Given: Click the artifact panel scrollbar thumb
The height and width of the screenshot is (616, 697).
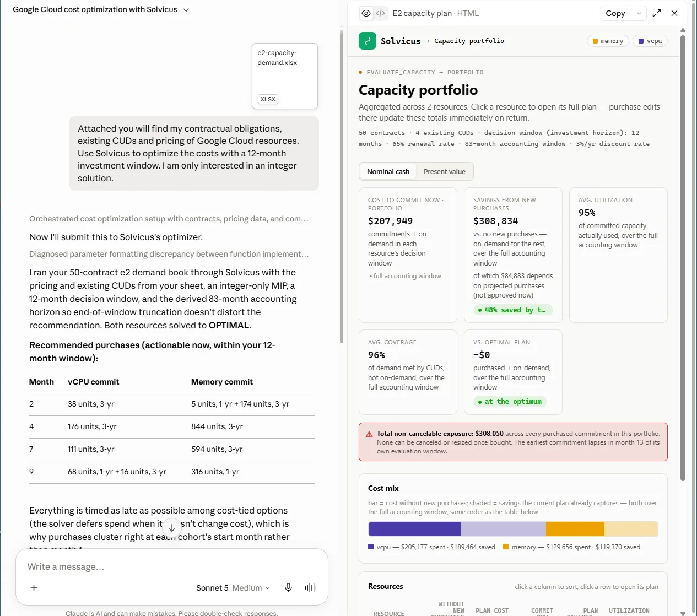Looking at the screenshot, I should point(683,258).
